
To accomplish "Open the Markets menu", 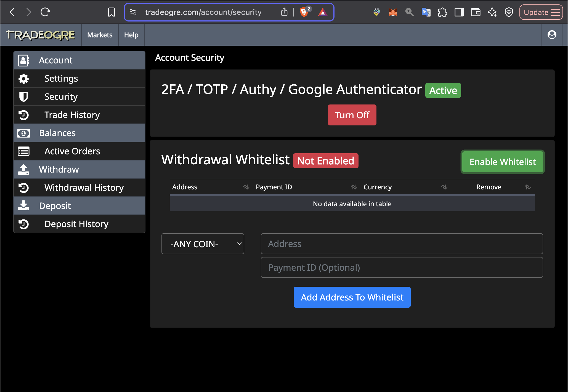I will 100,35.
